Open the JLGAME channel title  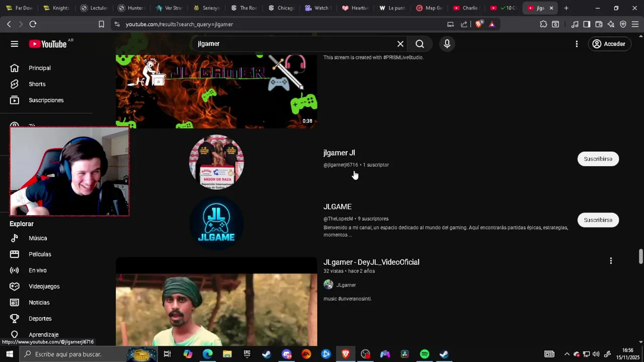(338, 207)
